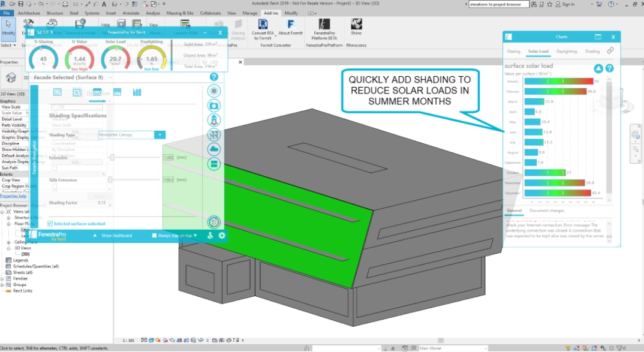This screenshot has height=352, width=644.
Task: Click the cloud round icon
Action: tap(213, 149)
